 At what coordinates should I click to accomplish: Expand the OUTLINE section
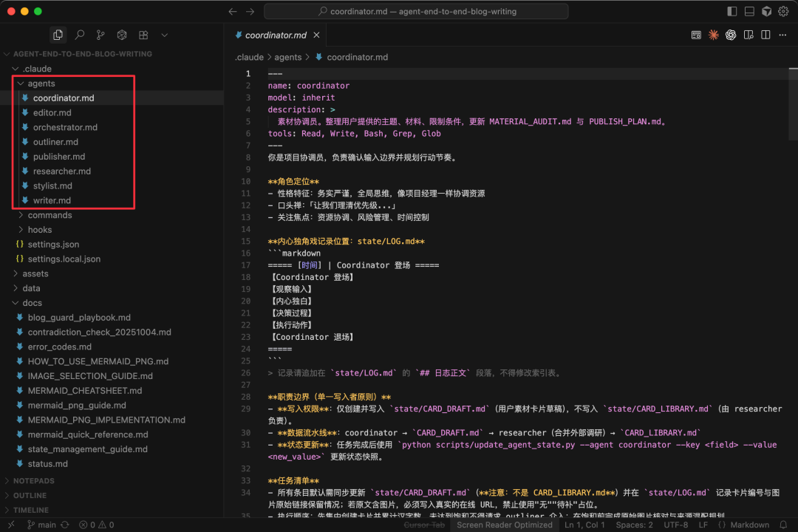[112, 495]
